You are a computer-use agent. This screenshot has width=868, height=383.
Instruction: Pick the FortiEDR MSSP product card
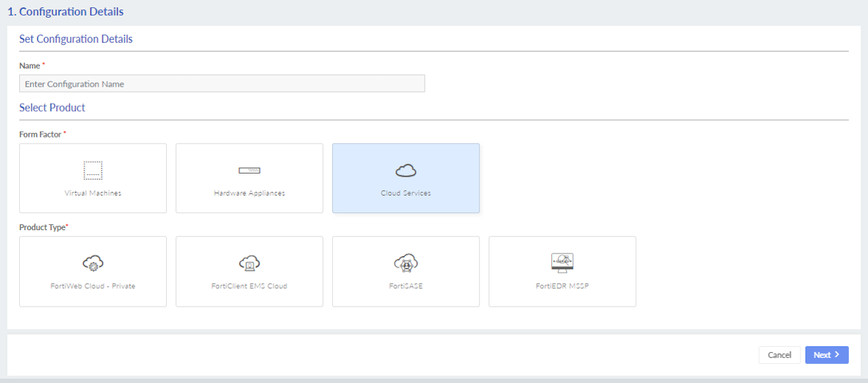(x=562, y=271)
